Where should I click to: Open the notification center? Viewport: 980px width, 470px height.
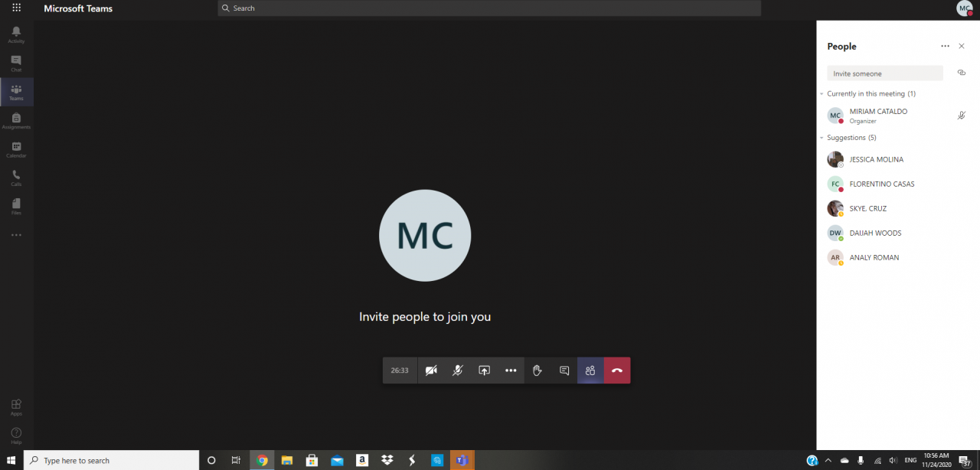click(966, 460)
